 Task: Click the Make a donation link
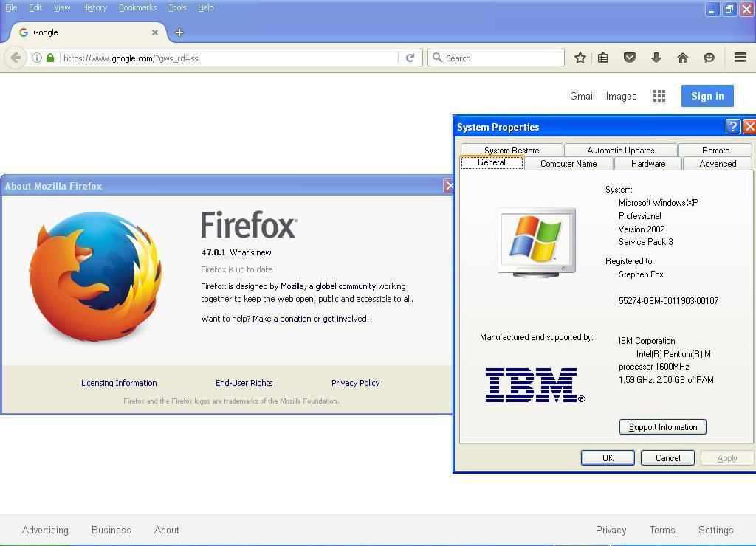(281, 319)
